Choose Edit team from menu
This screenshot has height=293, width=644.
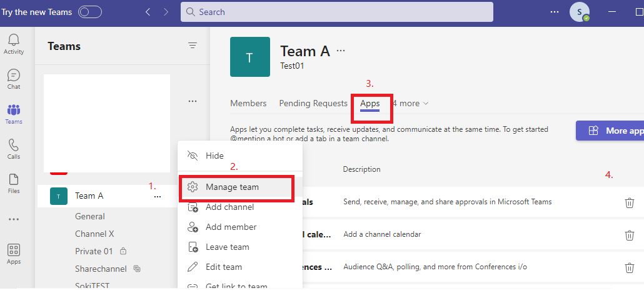(240, 267)
